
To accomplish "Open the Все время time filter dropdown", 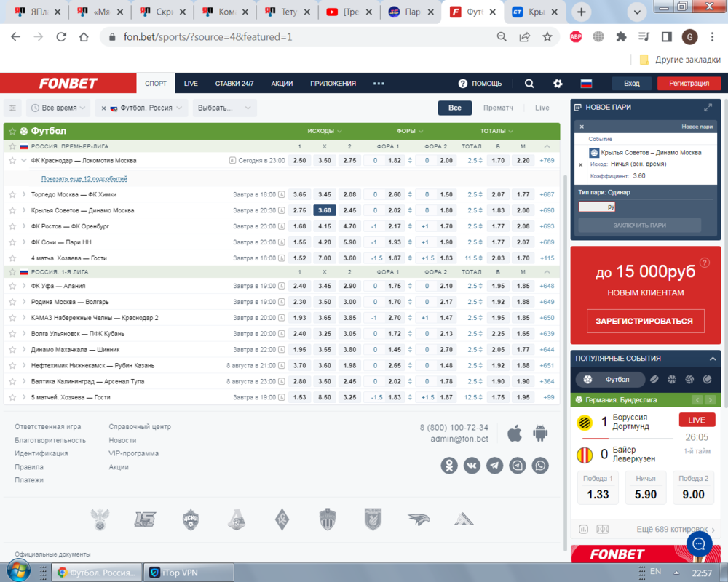I will [x=58, y=108].
